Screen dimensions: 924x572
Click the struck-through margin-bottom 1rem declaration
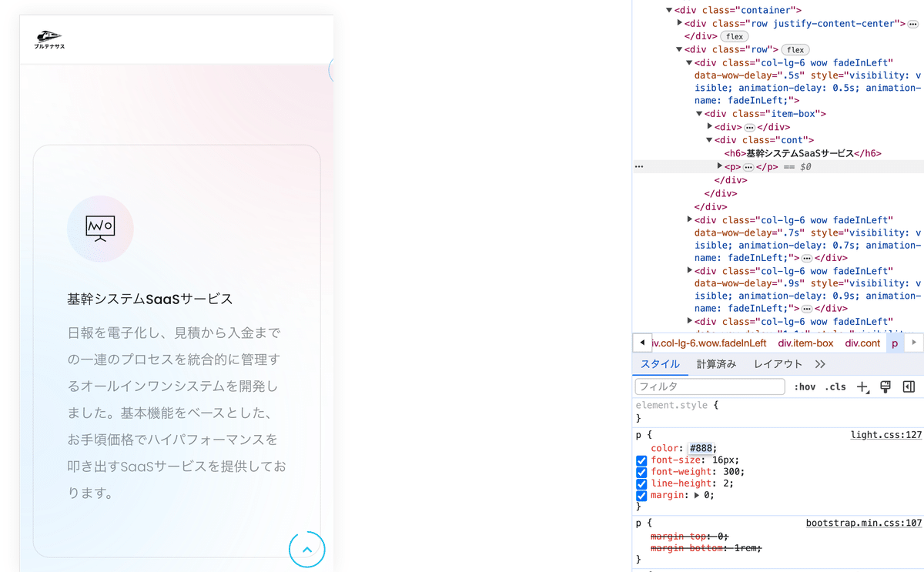[x=706, y=547]
